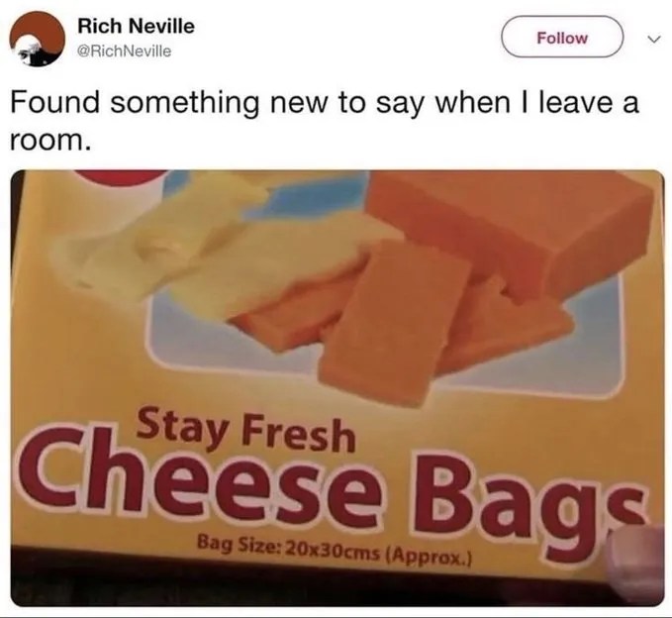Select the tweet text about leaving a room
Image resolution: width=672 pixels, height=618 pixels.
325,121
